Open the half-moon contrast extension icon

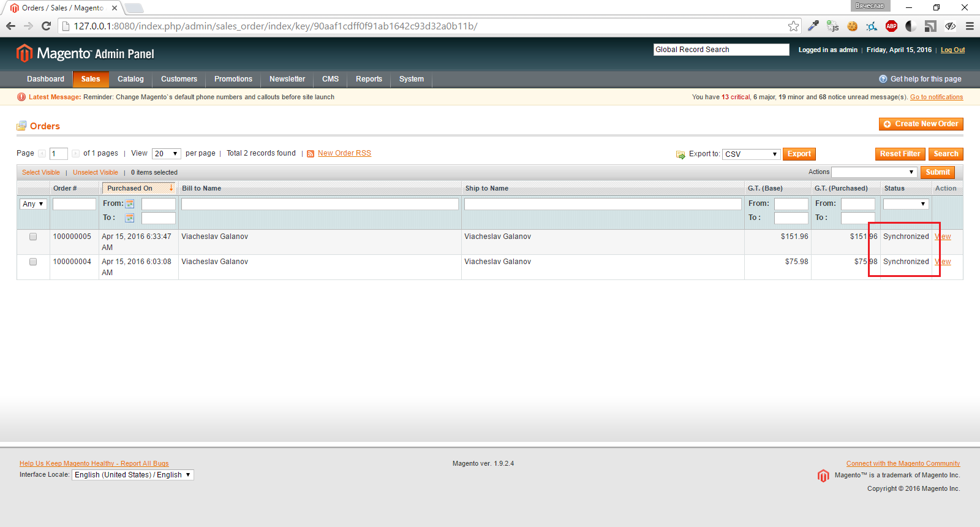911,26
